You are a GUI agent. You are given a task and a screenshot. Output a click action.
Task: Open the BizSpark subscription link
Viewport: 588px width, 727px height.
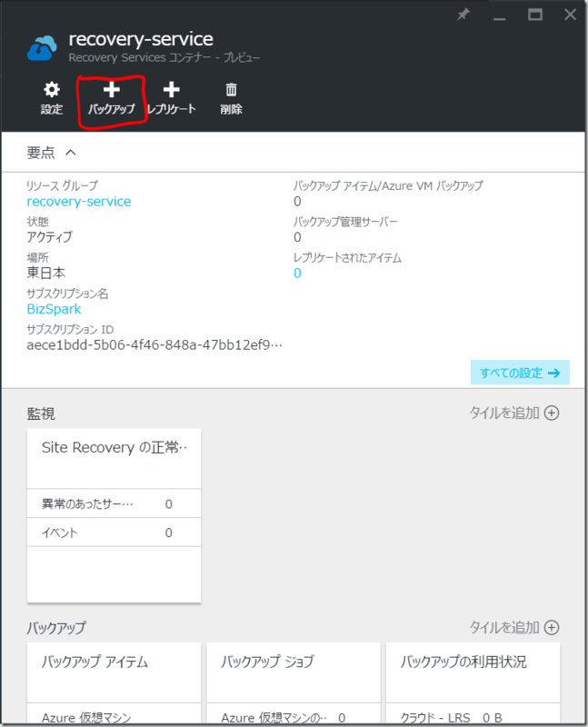coord(54,309)
